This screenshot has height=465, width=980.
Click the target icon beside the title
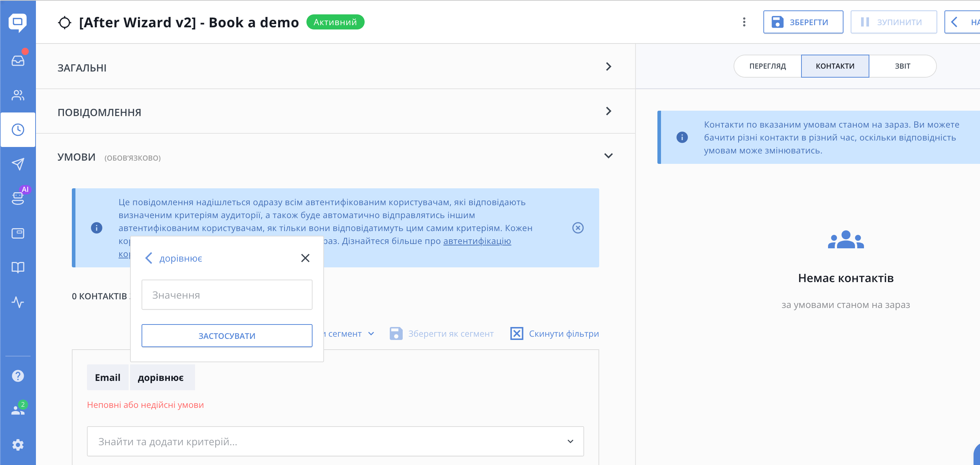(64, 22)
